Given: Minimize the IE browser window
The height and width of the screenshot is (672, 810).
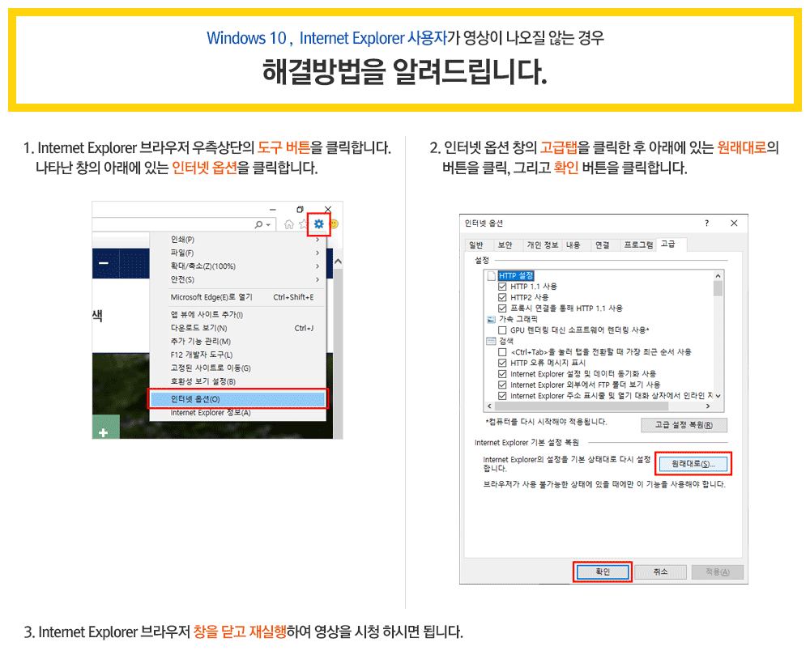Looking at the screenshot, I should point(273,210).
